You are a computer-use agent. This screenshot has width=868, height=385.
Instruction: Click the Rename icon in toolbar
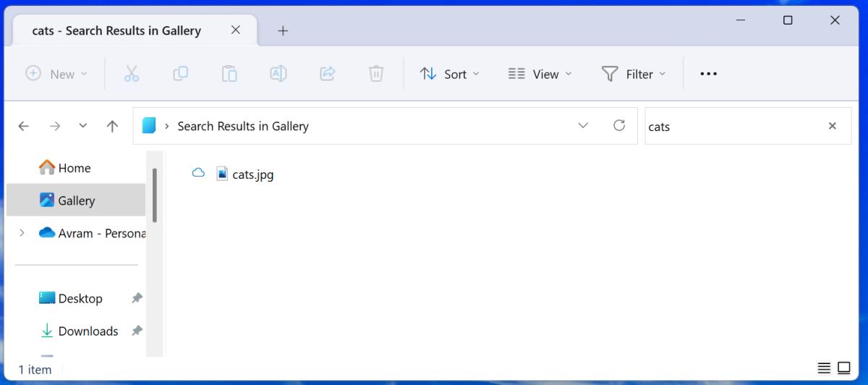tap(278, 73)
